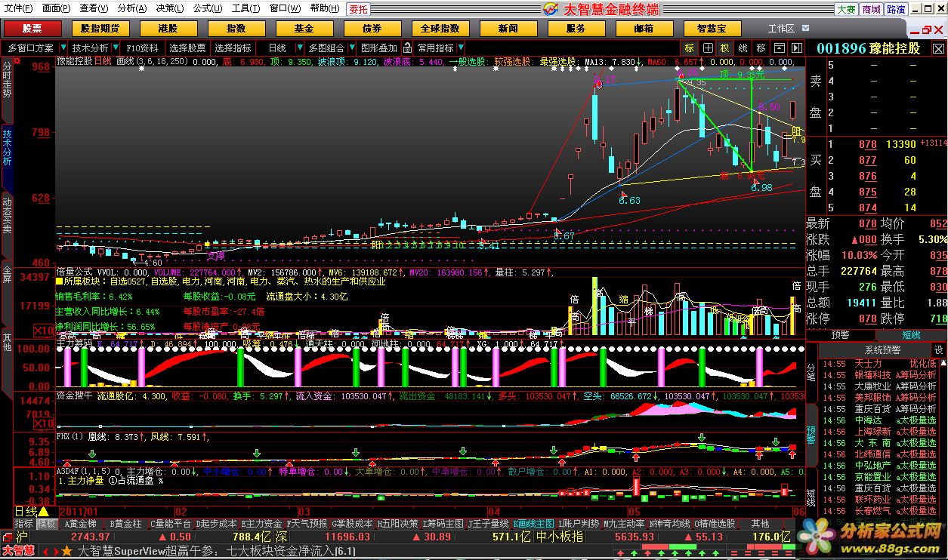
Task: Open the 公式(X) menu
Action: tap(208, 9)
